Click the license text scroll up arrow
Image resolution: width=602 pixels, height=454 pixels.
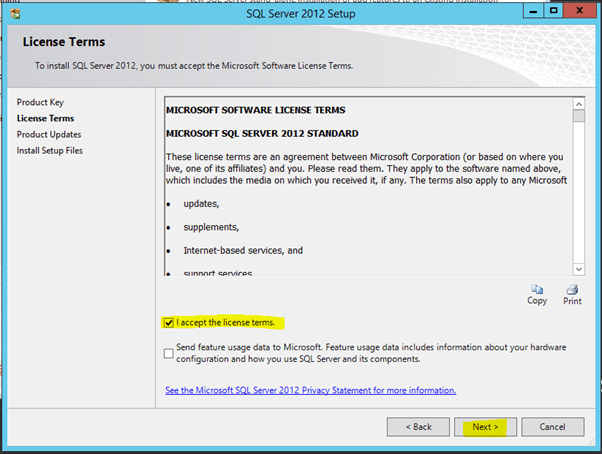(578, 103)
